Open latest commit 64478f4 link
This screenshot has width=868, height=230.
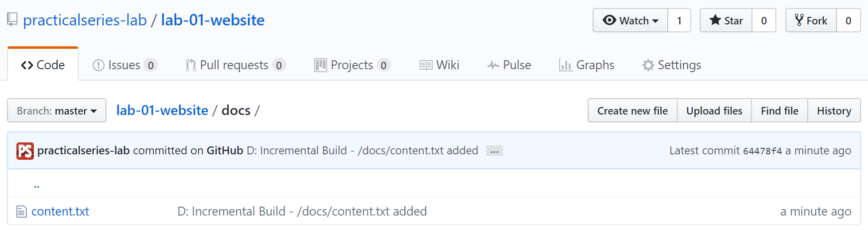coord(762,151)
